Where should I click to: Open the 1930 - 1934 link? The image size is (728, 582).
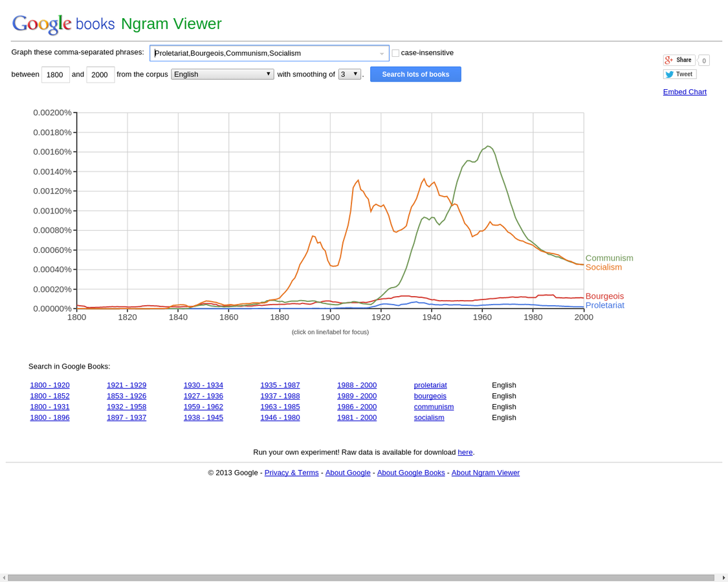coord(203,385)
